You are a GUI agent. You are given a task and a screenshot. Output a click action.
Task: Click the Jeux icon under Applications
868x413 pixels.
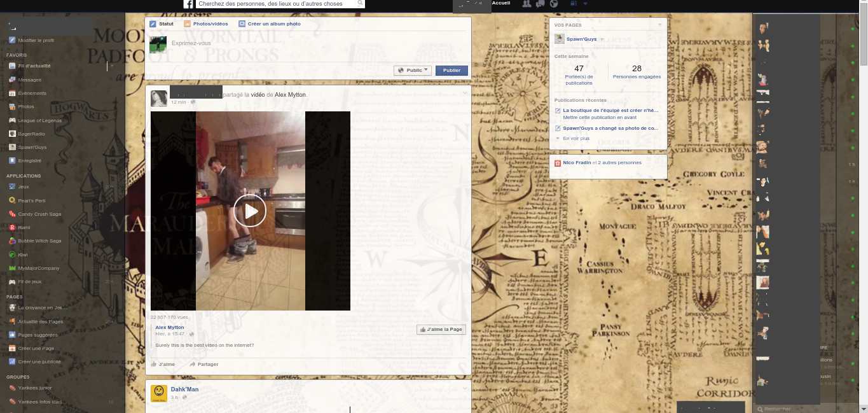pyautogui.click(x=12, y=186)
